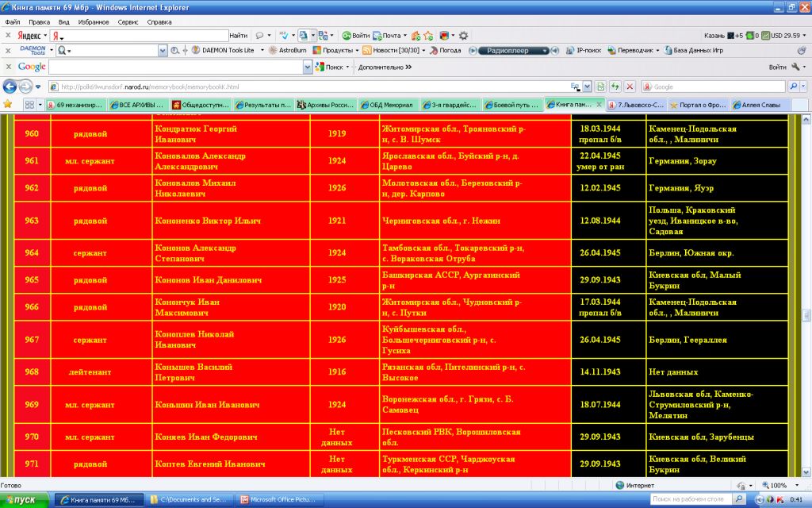The image size is (812, 508).
Task: Click the search magnifier button
Action: click(793, 86)
